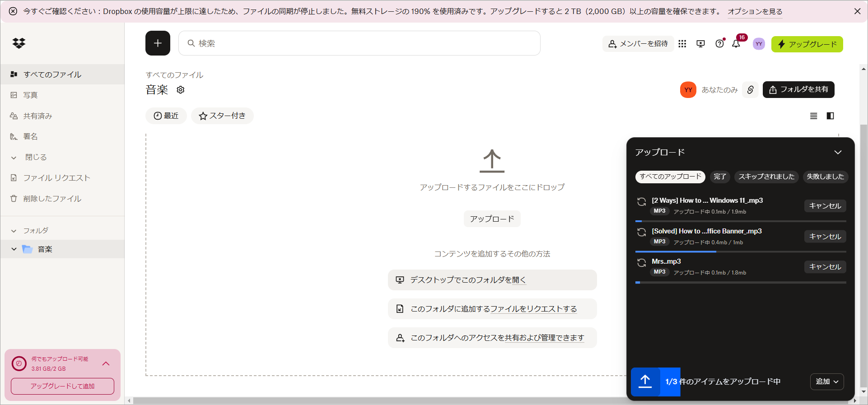Image resolution: width=868 pixels, height=405 pixels.
Task: Open オプションを見る link in banner
Action: tap(755, 11)
